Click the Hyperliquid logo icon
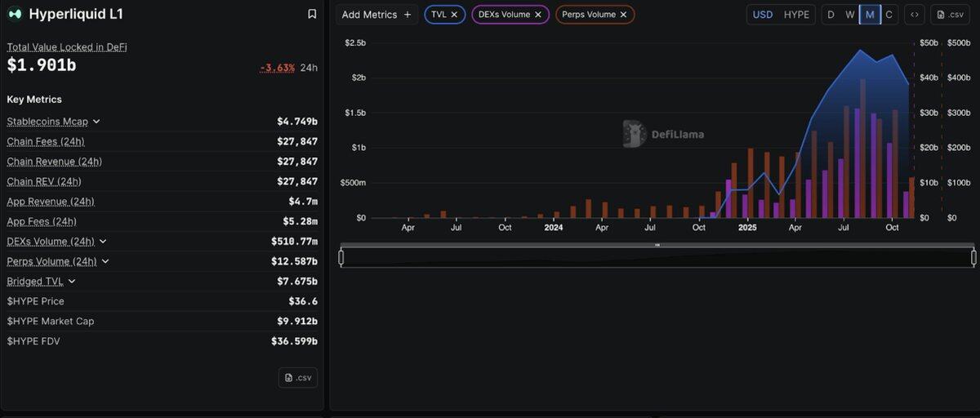This screenshot has height=418, width=980. coord(15,14)
